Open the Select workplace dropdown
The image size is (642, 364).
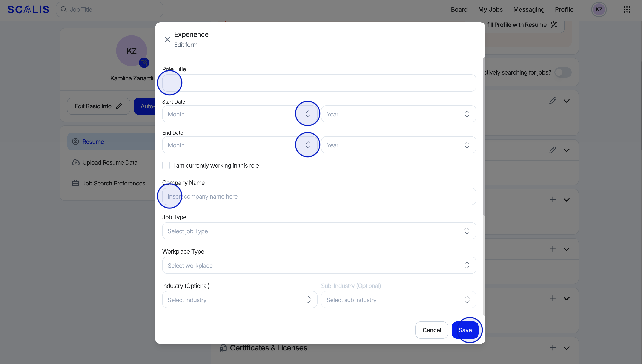[x=319, y=265]
